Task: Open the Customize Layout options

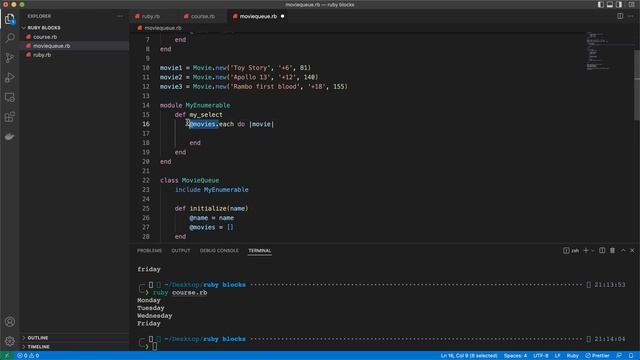Action: coord(631,4)
